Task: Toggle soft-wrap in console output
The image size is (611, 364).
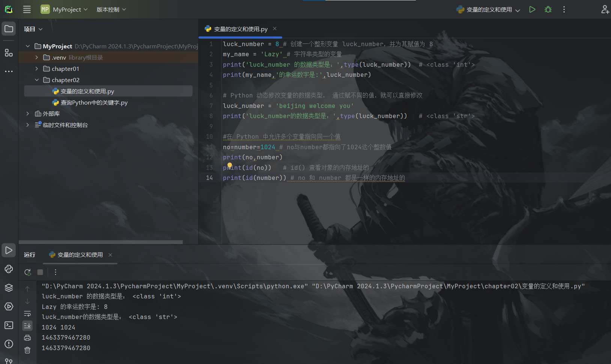Action: [27, 313]
